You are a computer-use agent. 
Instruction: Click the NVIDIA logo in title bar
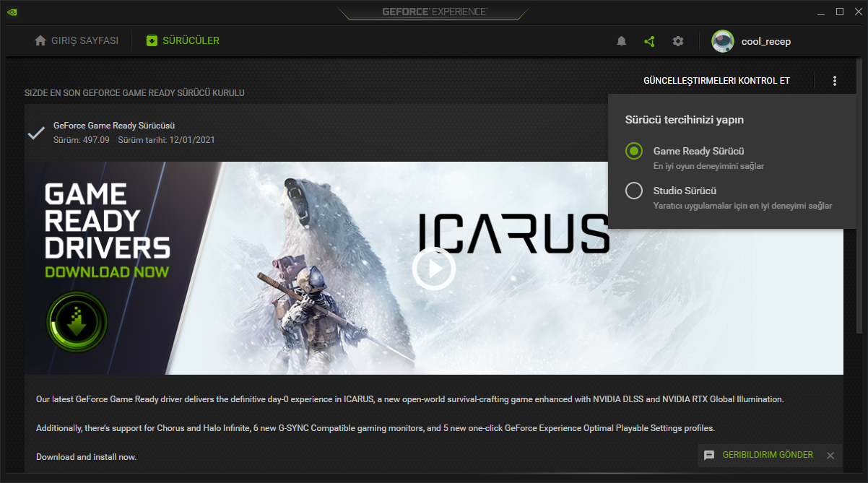click(x=12, y=12)
